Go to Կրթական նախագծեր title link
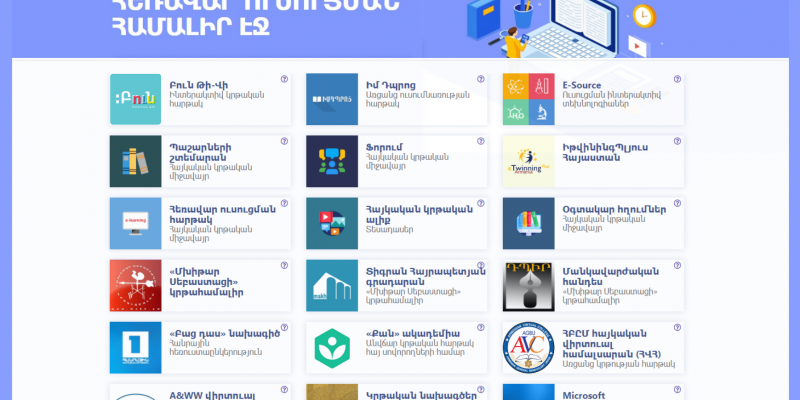The height and width of the screenshot is (400, 800). tap(421, 395)
